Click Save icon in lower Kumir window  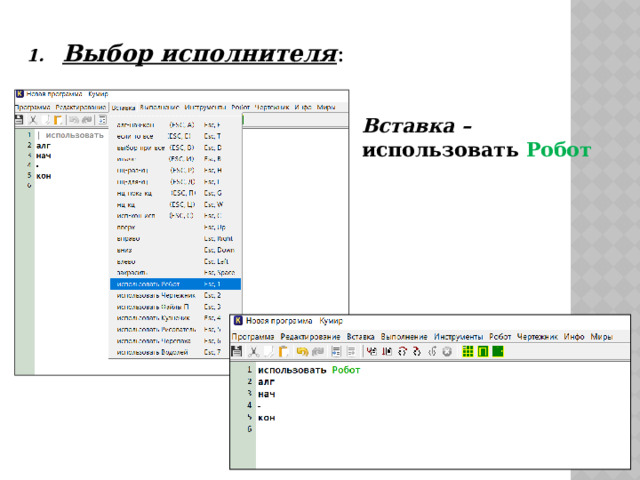236,351
